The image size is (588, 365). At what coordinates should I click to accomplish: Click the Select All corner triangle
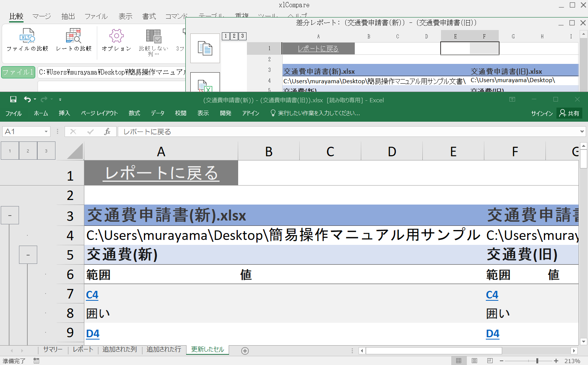(x=75, y=151)
